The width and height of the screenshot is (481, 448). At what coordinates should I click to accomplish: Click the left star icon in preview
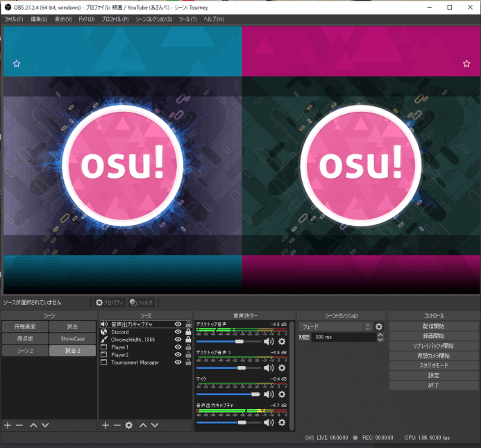[17, 64]
